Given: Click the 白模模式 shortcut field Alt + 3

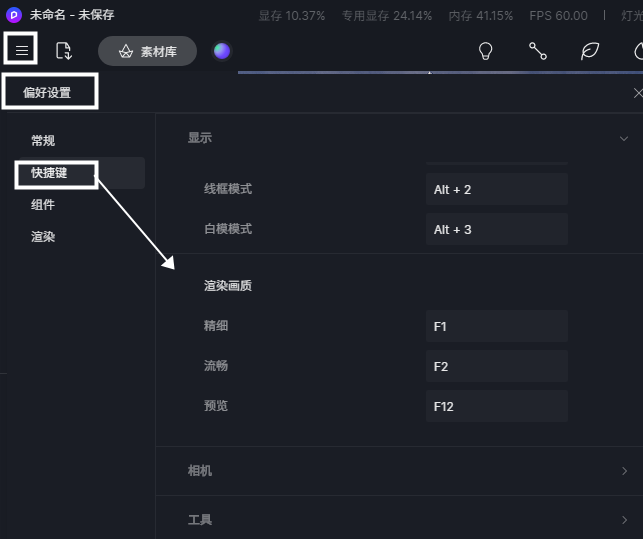Looking at the screenshot, I should [x=496, y=230].
